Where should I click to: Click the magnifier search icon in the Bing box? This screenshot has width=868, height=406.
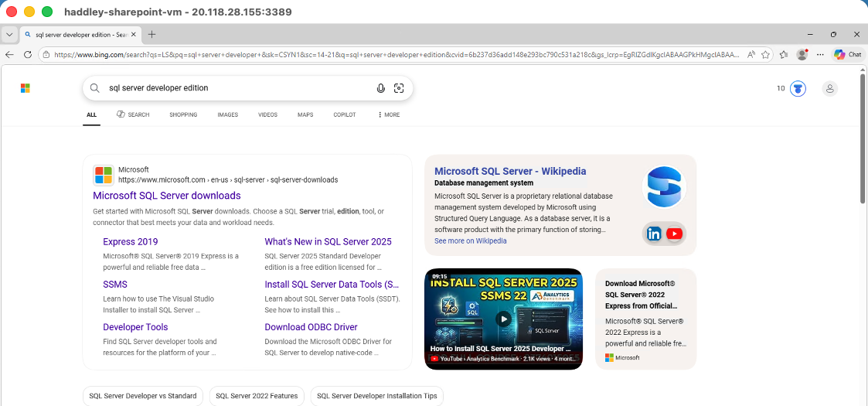[95, 88]
